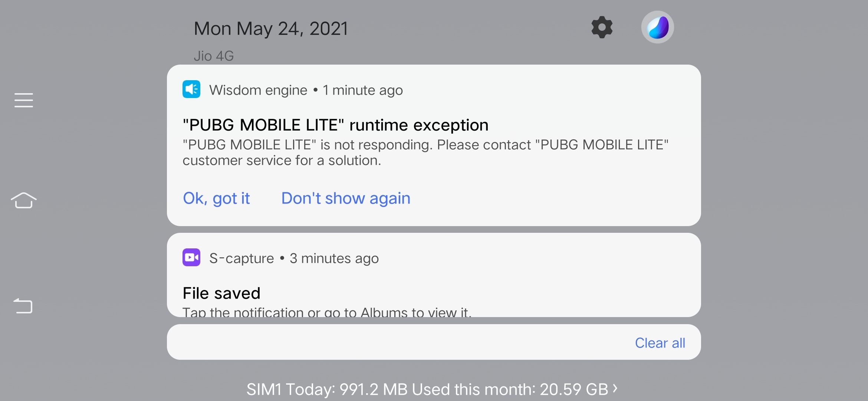The height and width of the screenshot is (401, 868).
Task: Click the Wisdom engine speaker icon
Action: coord(191,89)
